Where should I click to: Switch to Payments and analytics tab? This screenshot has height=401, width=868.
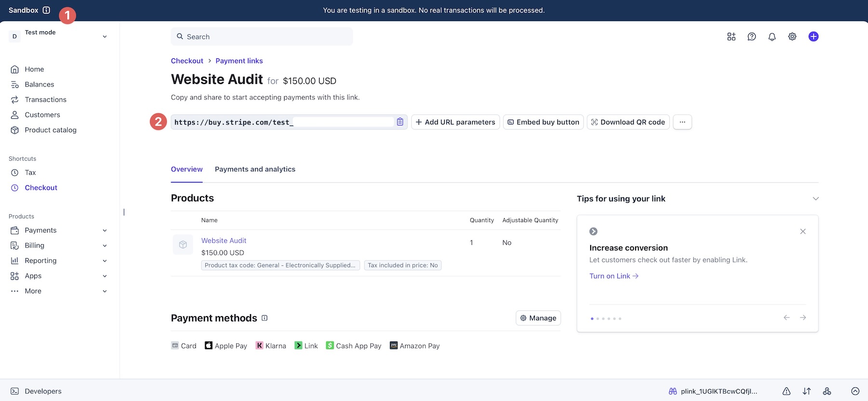pyautogui.click(x=255, y=169)
